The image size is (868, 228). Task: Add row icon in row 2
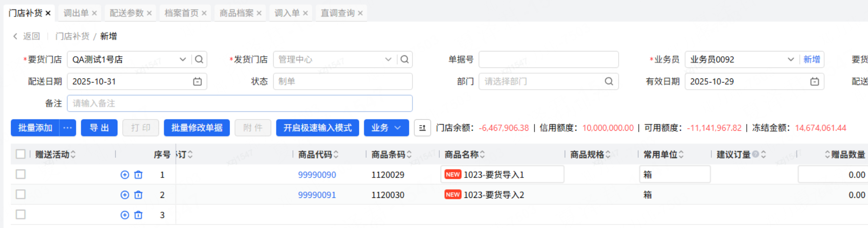125,195
